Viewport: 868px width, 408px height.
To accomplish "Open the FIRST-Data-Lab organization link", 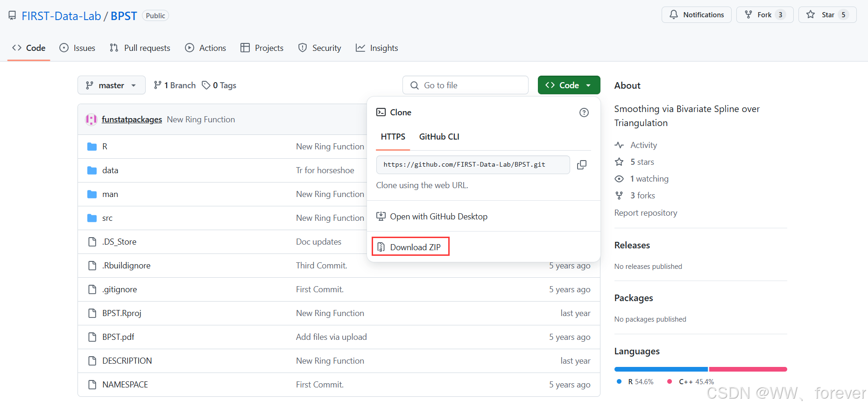I will [61, 16].
